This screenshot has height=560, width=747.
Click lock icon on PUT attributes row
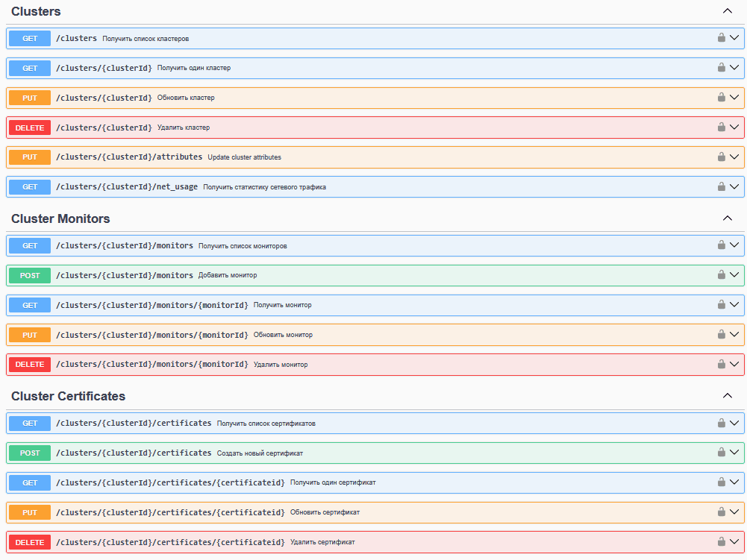click(721, 157)
